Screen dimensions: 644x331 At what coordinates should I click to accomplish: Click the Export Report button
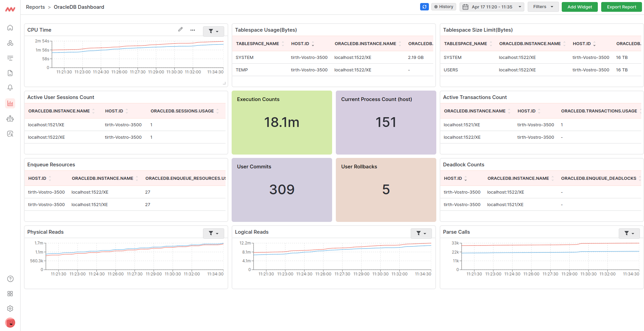pos(621,7)
